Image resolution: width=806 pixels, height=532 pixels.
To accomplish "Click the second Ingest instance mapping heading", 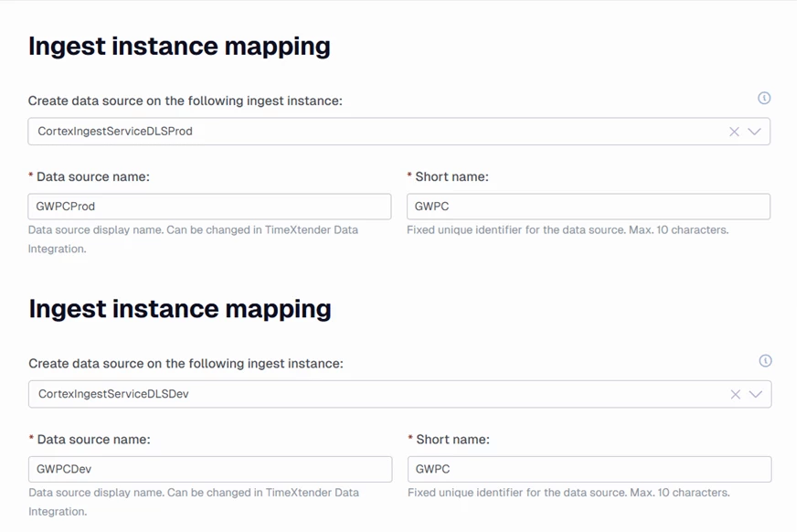I will point(180,309).
